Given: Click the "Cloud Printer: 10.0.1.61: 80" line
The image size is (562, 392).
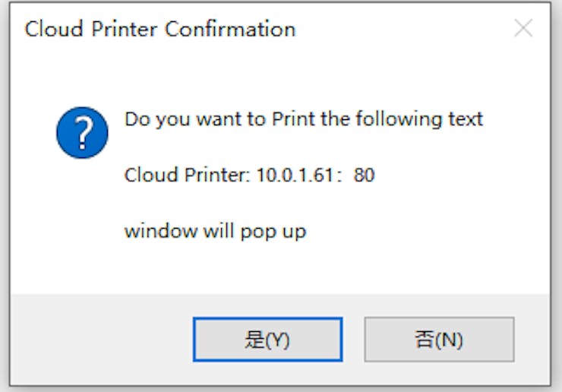Looking at the screenshot, I should (249, 175).
